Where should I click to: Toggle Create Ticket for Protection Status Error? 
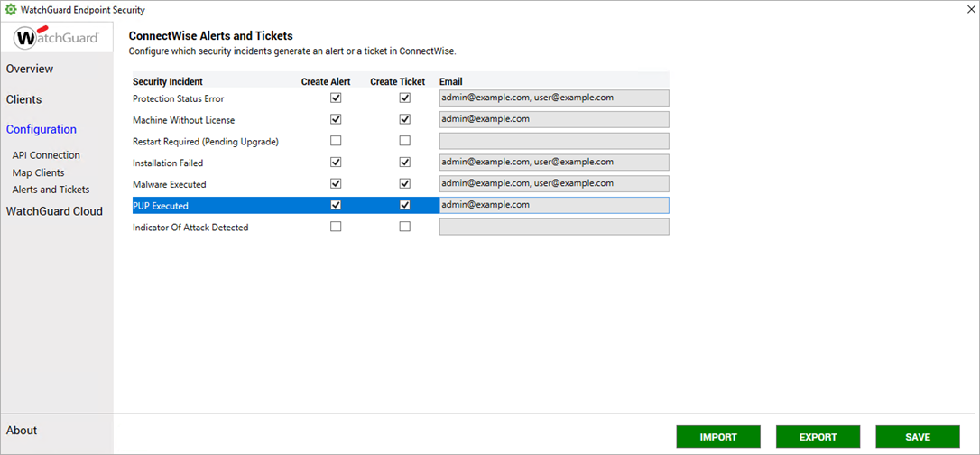click(405, 98)
